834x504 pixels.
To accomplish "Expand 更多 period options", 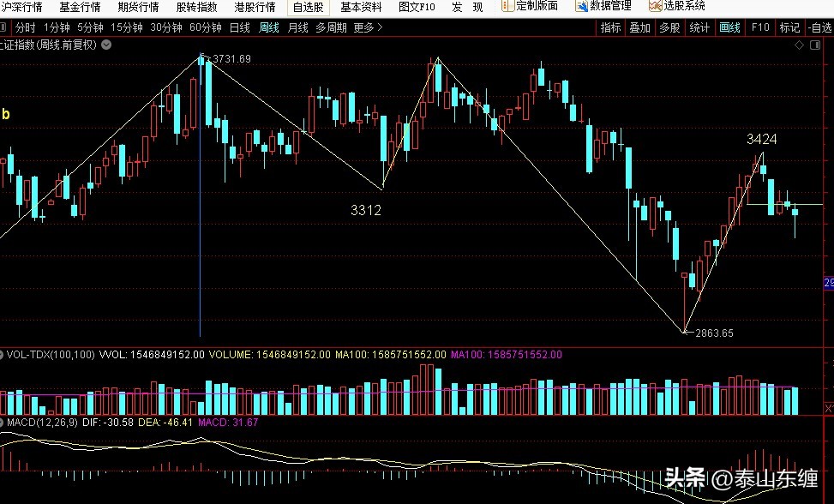I will (367, 27).
